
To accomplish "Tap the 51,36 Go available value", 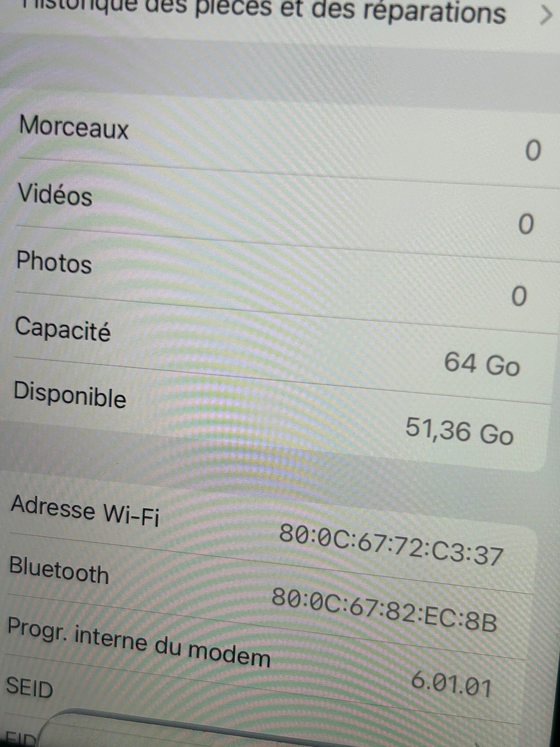I will (459, 431).
